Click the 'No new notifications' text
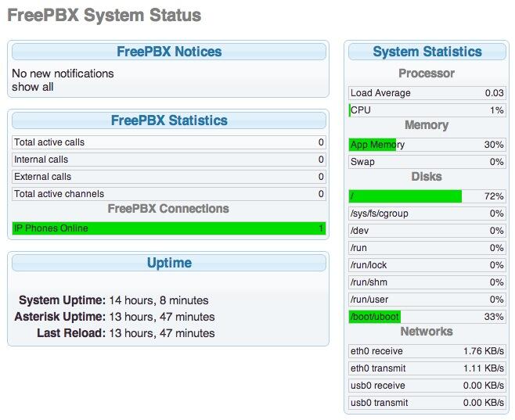Viewport: 515px width, 420px height. click(x=63, y=74)
